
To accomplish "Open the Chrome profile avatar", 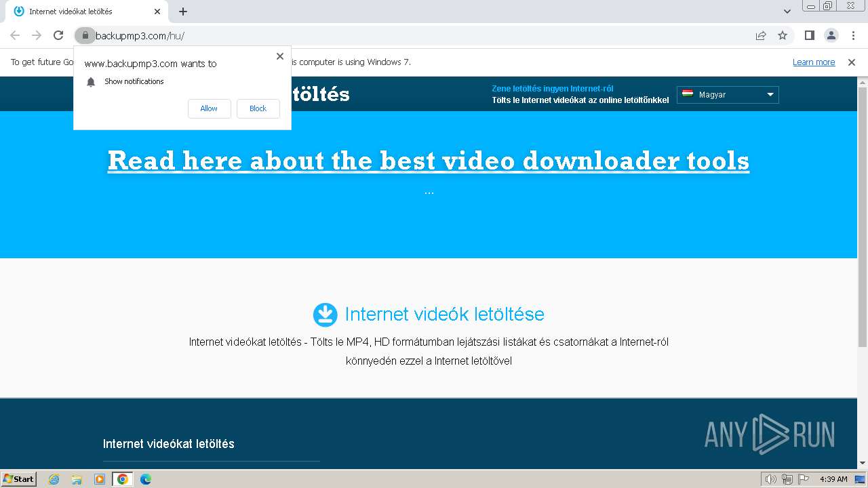I will [831, 35].
